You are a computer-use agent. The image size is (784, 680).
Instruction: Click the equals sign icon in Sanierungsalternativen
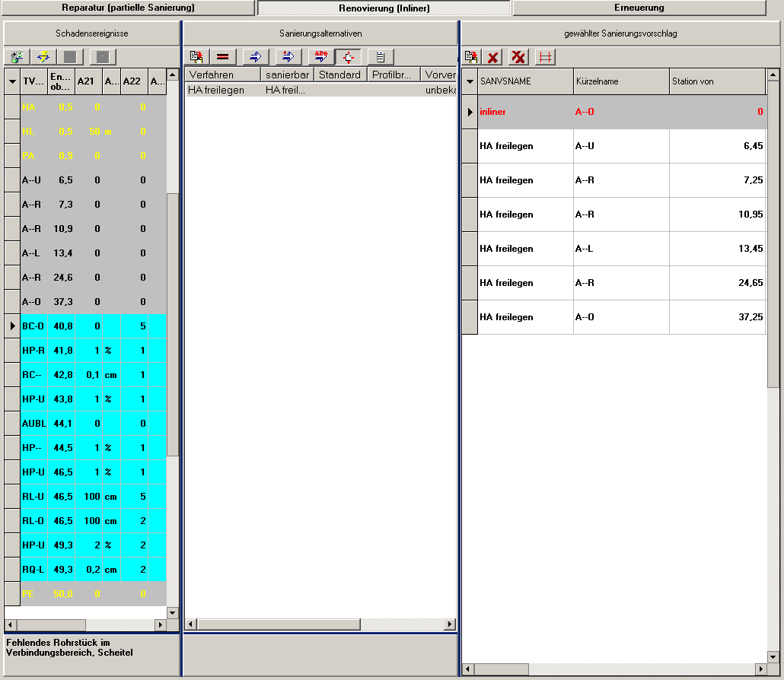[x=222, y=57]
